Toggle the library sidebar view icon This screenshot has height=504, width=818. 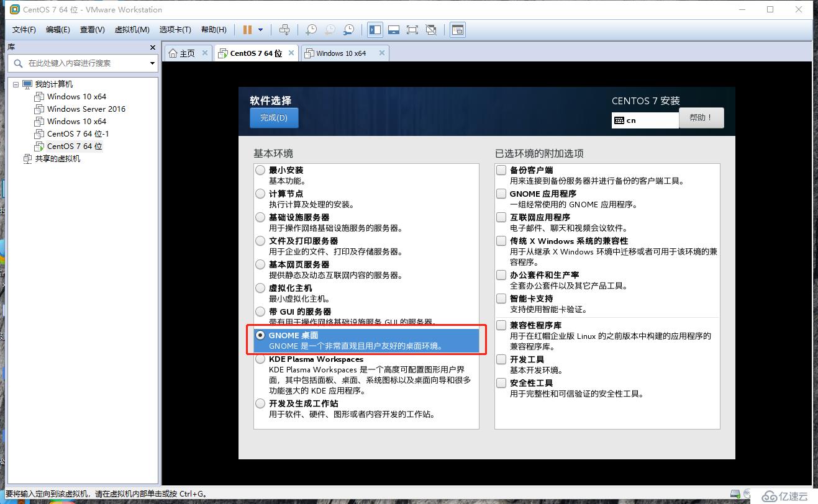point(375,29)
